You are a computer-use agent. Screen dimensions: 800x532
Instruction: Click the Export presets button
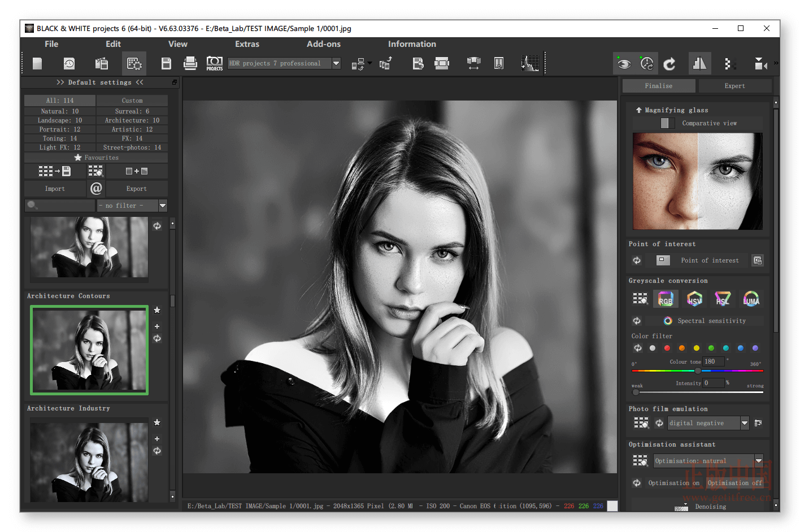(x=137, y=189)
